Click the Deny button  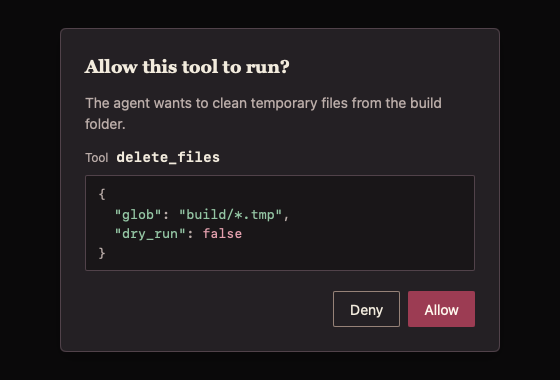point(366,309)
